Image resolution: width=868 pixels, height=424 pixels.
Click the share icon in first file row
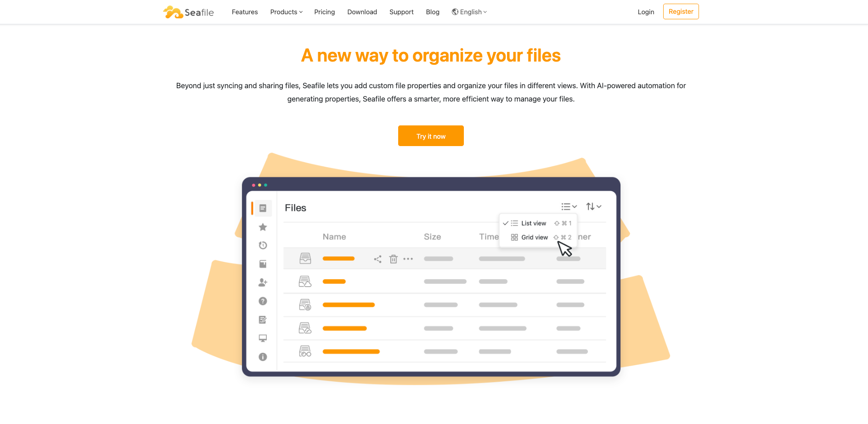coord(378,259)
